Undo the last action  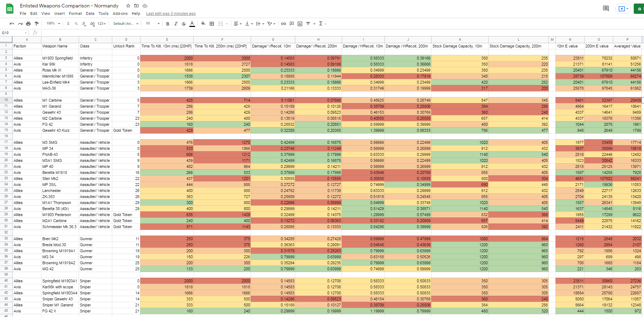12,24
